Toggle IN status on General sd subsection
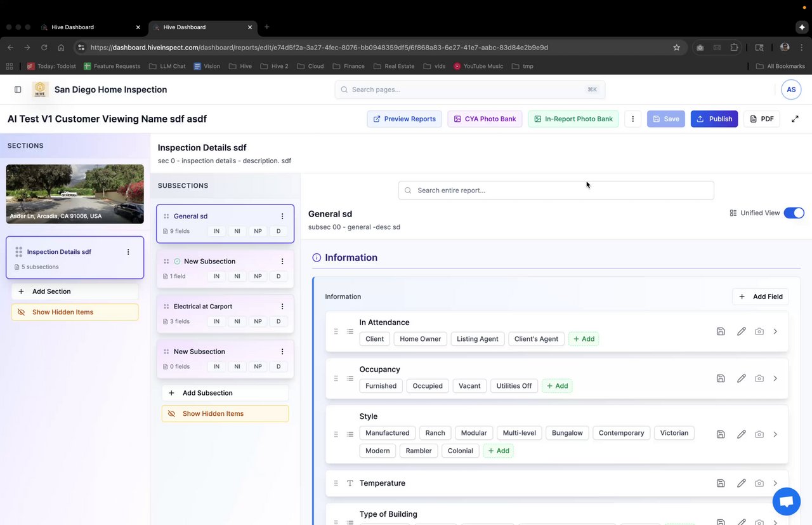The image size is (812, 525). tap(216, 231)
